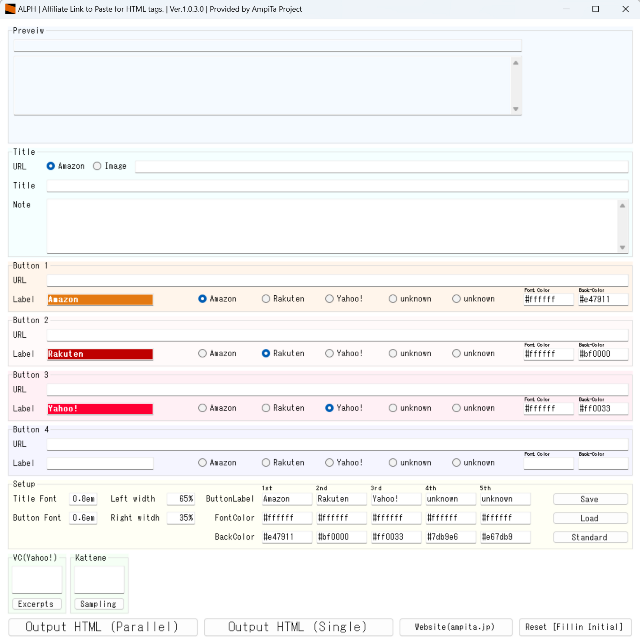Click Button 1 Back Color field #e47911

(x=603, y=299)
